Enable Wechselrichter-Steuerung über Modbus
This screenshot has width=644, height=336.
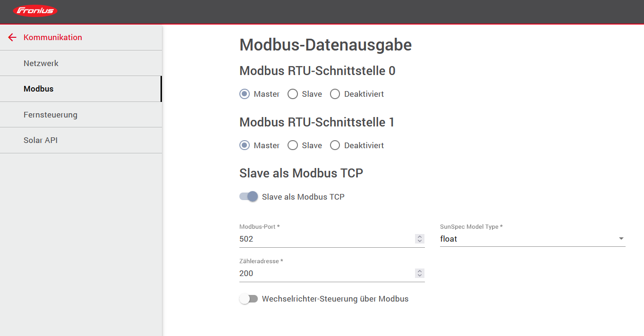[x=249, y=299]
